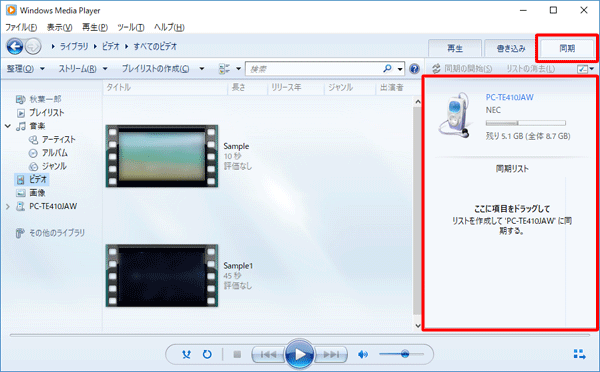600x372 pixels.
Task: Click the Sample video thumbnail
Action: tap(162, 156)
